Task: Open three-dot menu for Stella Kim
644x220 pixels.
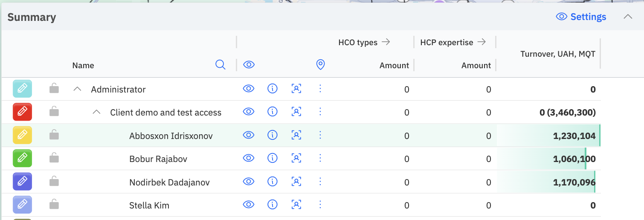Action: [x=320, y=205]
